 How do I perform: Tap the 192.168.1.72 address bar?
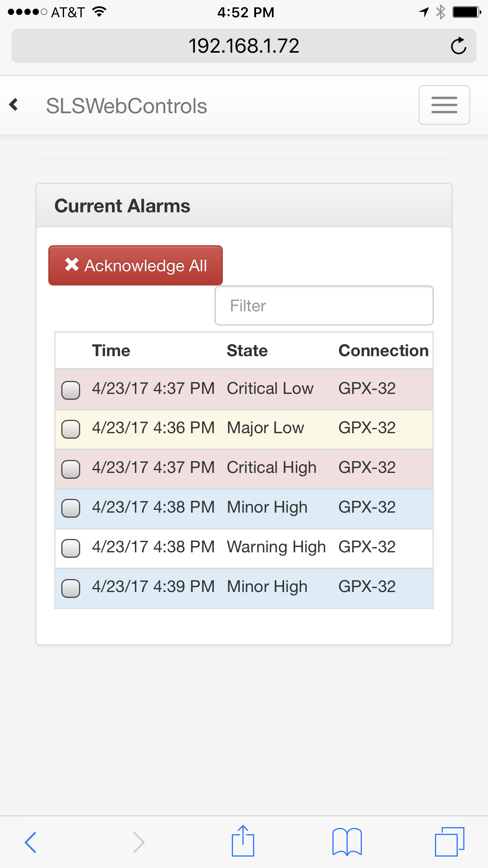pyautogui.click(x=244, y=46)
